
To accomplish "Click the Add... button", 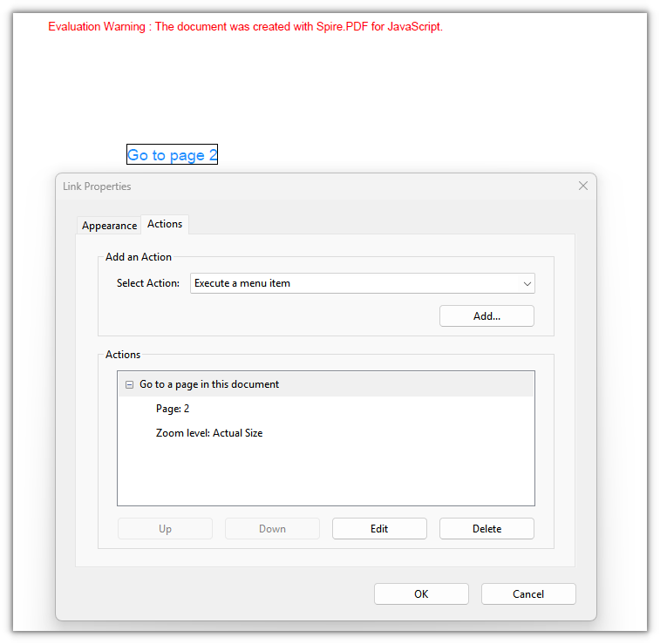I will pyautogui.click(x=486, y=316).
